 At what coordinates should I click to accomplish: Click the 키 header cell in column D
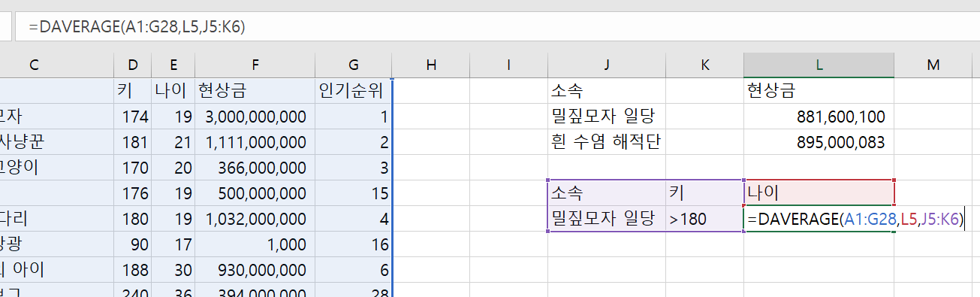click(132, 91)
